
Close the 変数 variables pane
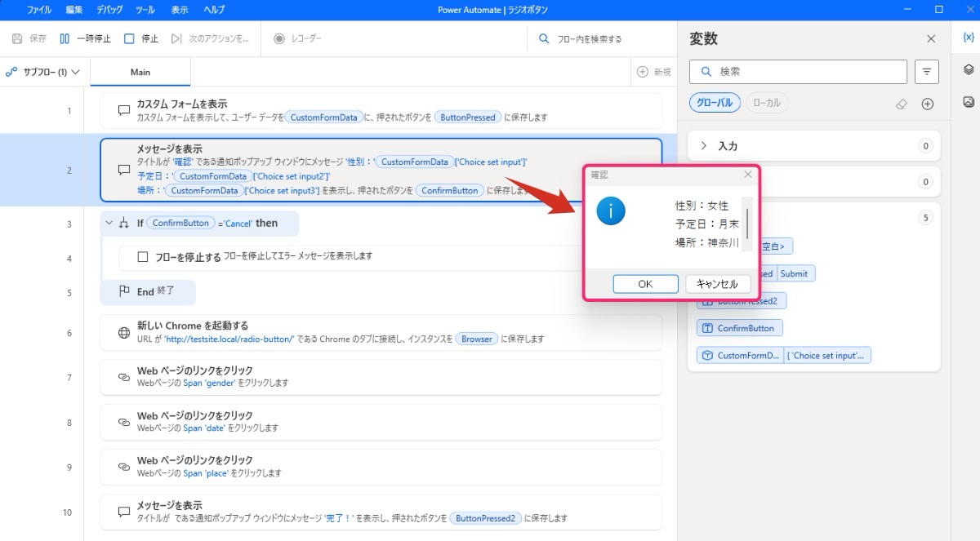coord(931,38)
